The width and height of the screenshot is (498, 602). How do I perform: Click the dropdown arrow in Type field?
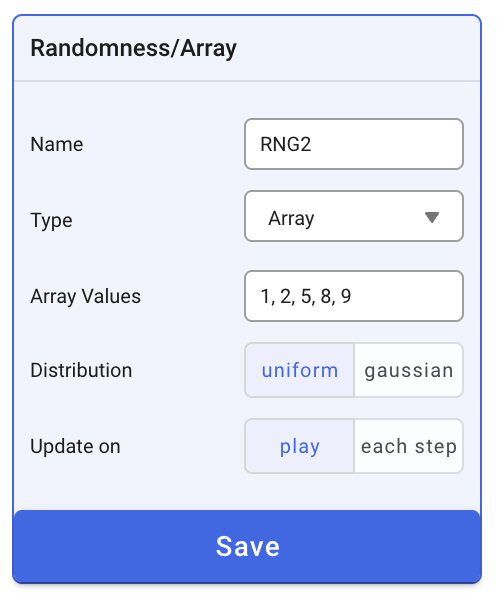coord(432,217)
